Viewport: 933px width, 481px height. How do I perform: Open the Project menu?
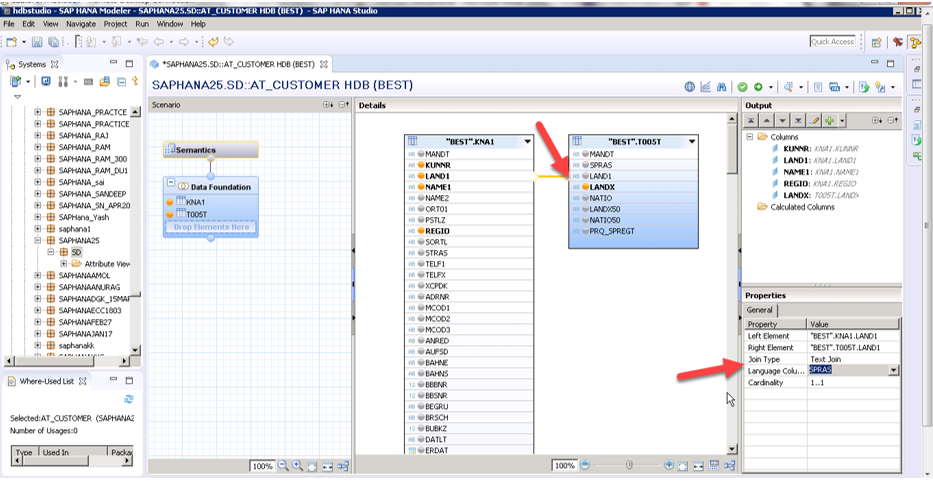point(115,24)
